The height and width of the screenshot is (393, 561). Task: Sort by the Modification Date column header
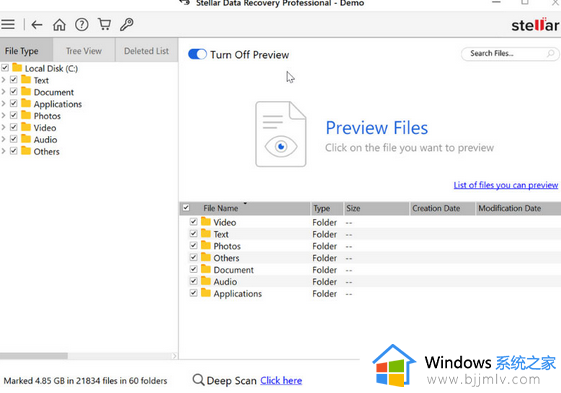click(518, 208)
